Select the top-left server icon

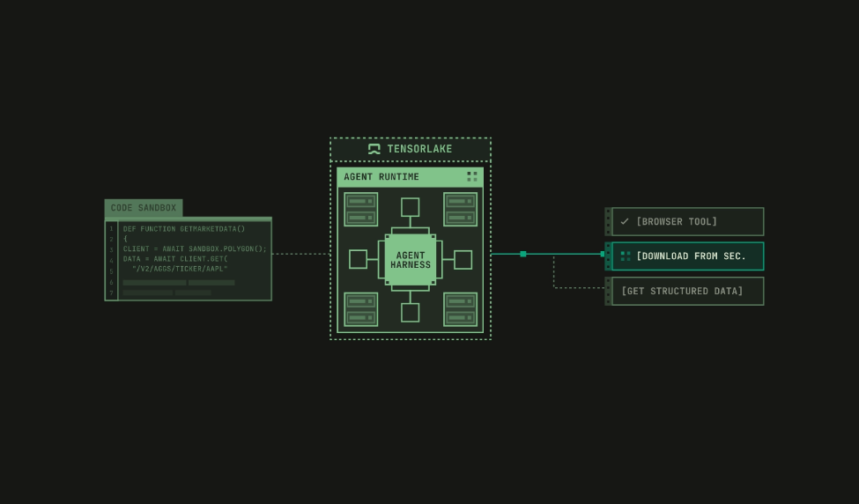(x=361, y=209)
